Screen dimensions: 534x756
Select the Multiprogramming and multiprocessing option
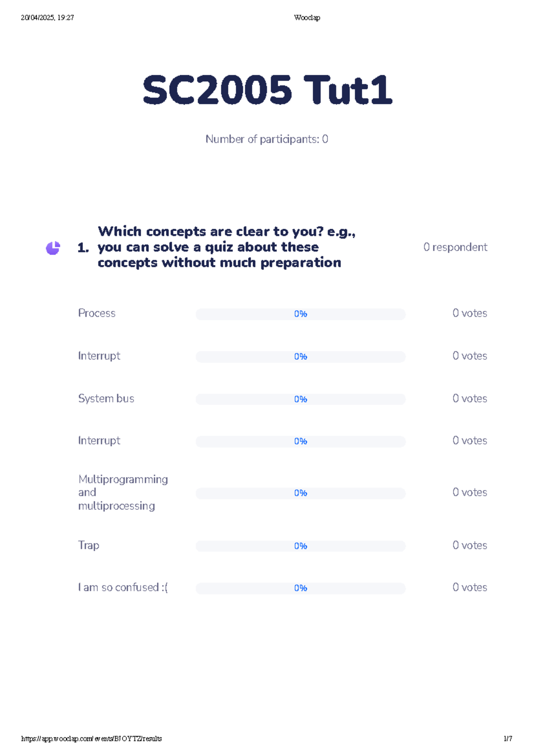pyautogui.click(x=123, y=492)
